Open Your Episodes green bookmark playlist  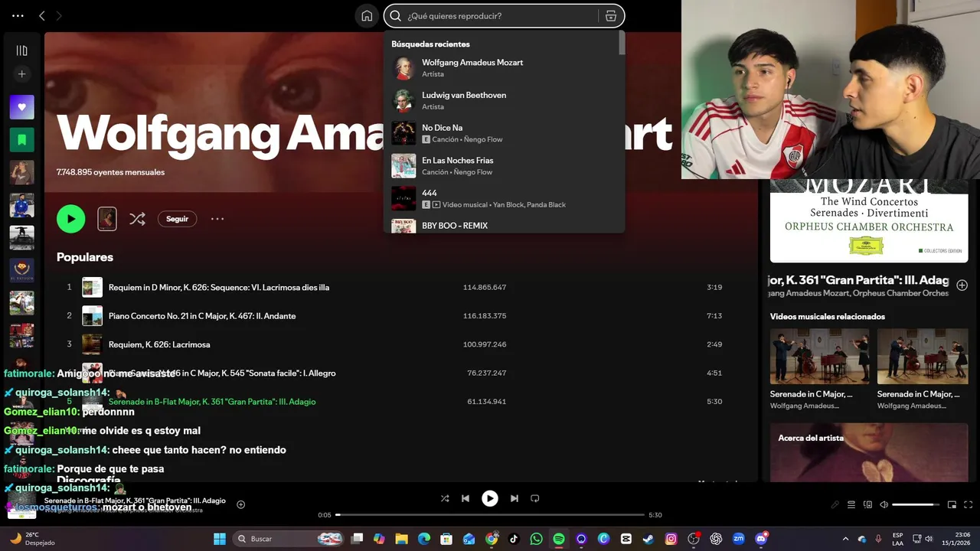21,140
